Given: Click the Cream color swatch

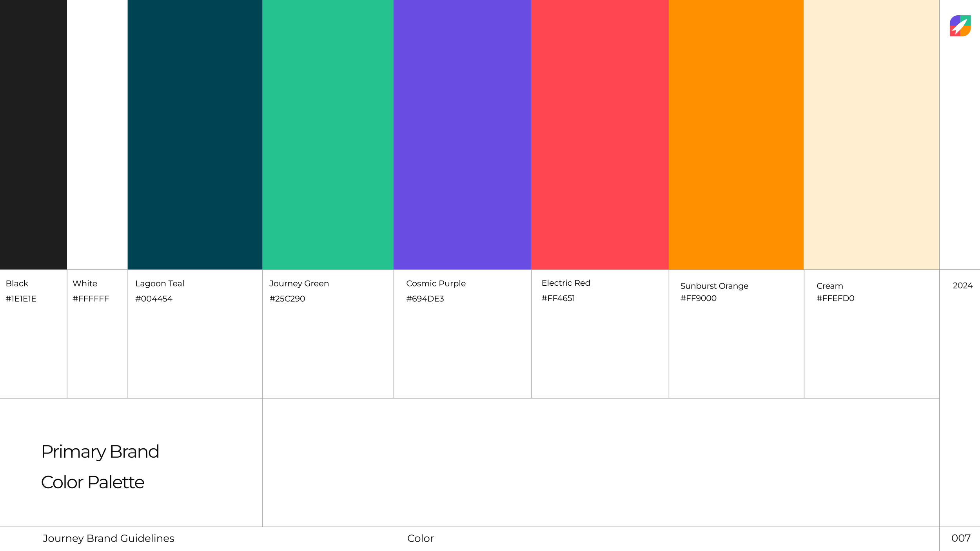Looking at the screenshot, I should 871,135.
